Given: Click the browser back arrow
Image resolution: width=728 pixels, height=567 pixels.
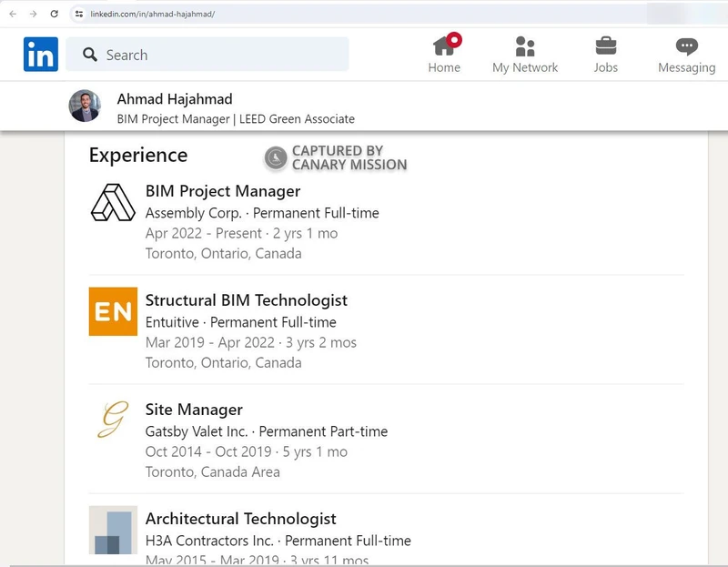Looking at the screenshot, I should click(13, 14).
